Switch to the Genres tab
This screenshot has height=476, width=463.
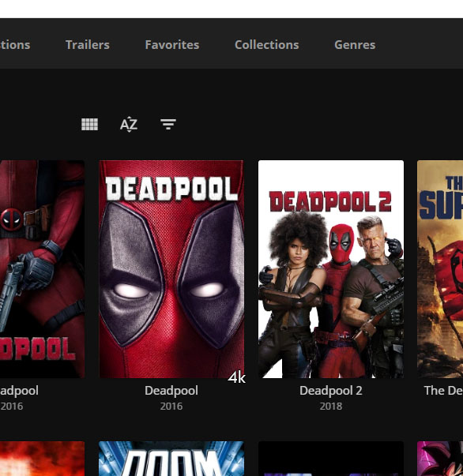tap(355, 45)
